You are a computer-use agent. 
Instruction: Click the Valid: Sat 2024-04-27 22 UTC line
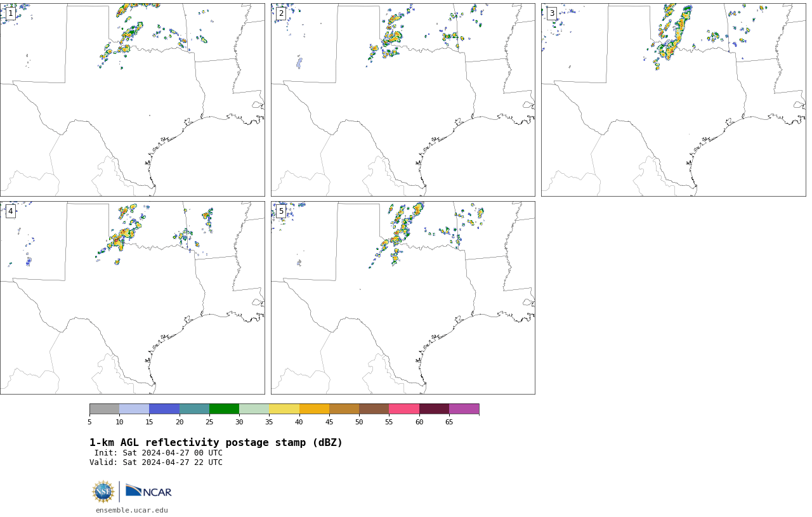[155, 462]
